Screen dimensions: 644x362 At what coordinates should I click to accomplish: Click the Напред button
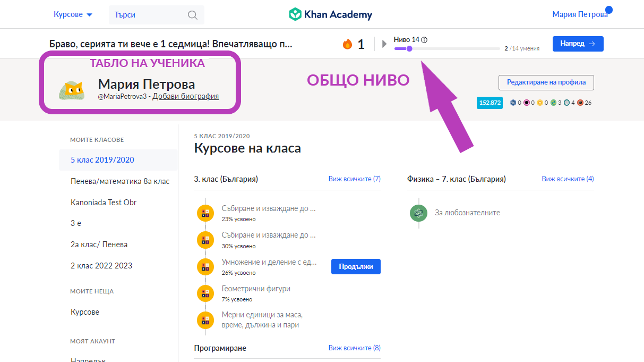[x=578, y=44]
